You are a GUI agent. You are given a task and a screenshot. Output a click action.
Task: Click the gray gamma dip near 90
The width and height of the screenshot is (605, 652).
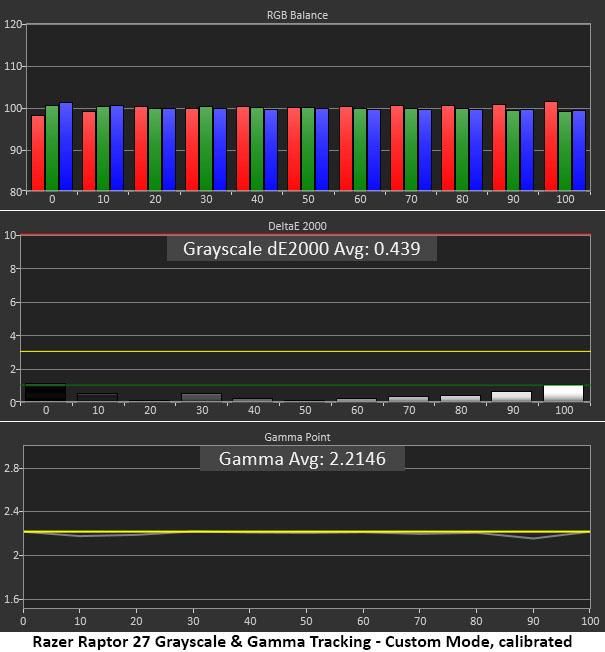point(533,538)
